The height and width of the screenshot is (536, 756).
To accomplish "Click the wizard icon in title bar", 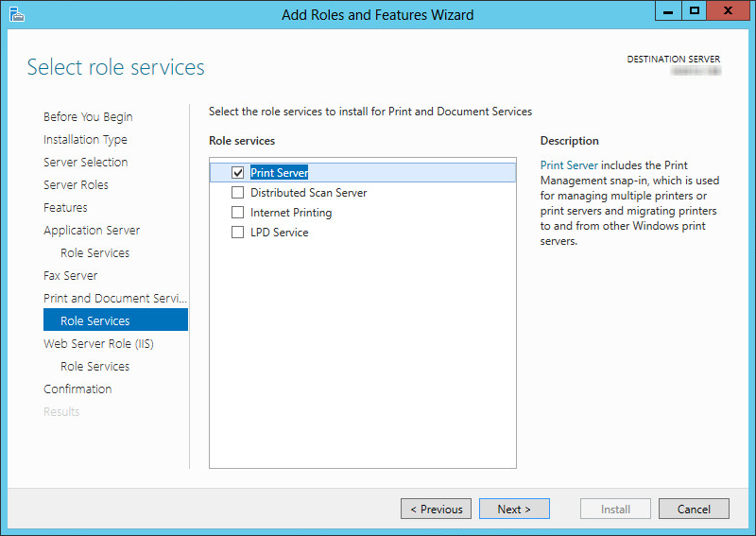I will point(16,13).
